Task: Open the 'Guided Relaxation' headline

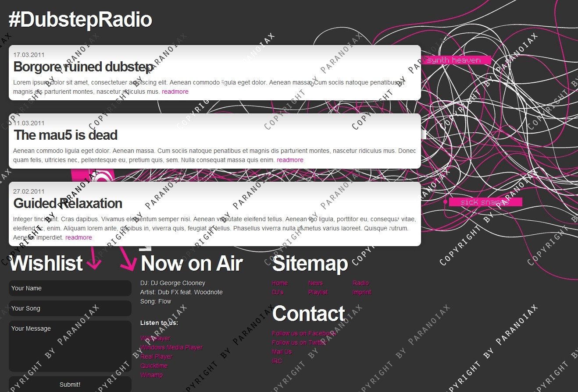Action: click(x=68, y=203)
